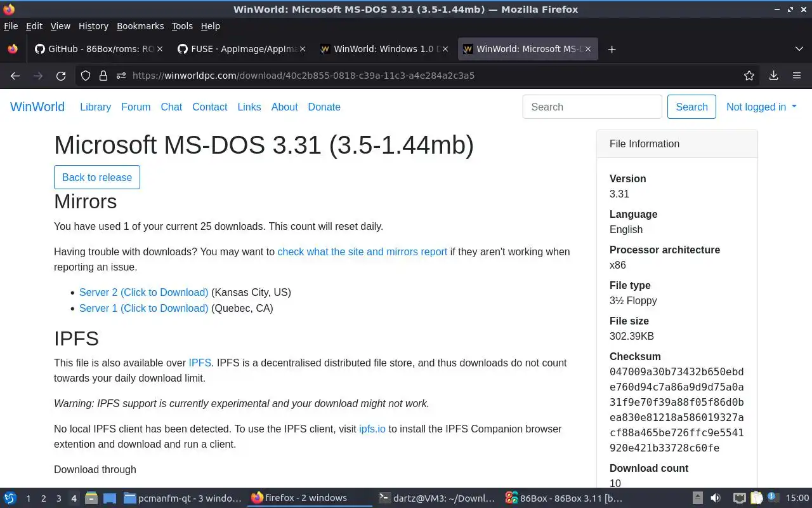812x508 pixels.
Task: Click the WinWorld site logo link
Action: pyautogui.click(x=37, y=107)
